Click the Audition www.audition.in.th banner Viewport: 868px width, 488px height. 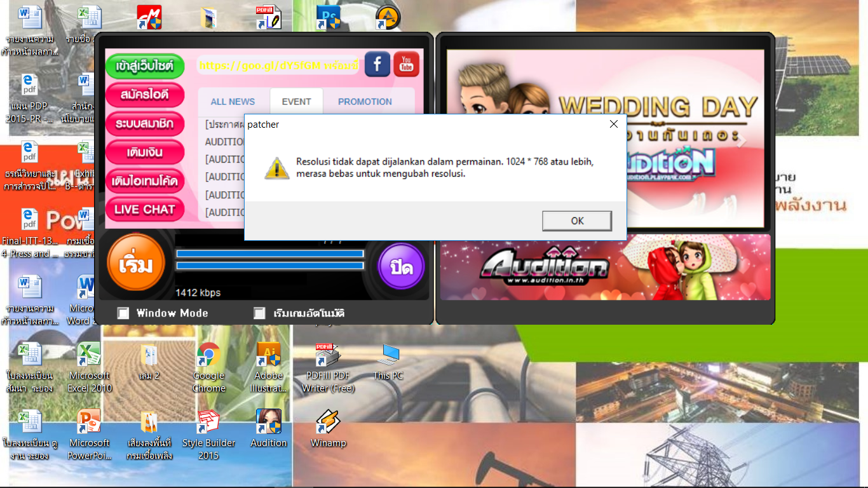tap(606, 267)
